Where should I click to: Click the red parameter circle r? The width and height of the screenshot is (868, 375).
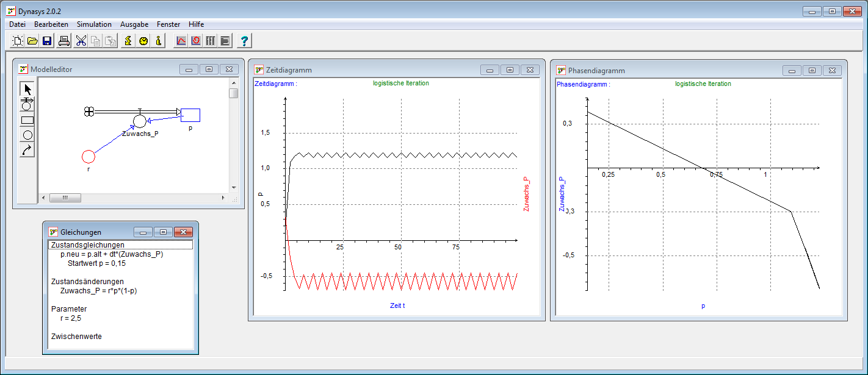click(x=89, y=157)
